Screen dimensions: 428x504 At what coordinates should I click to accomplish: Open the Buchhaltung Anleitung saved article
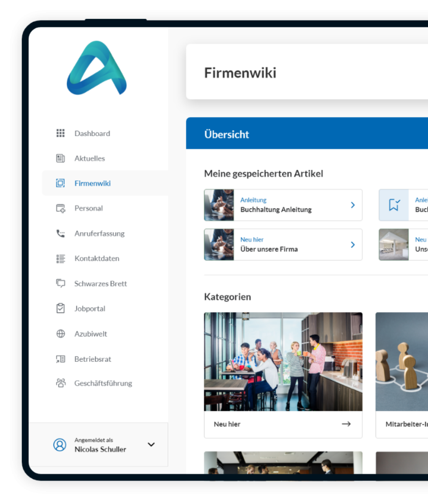coord(283,205)
